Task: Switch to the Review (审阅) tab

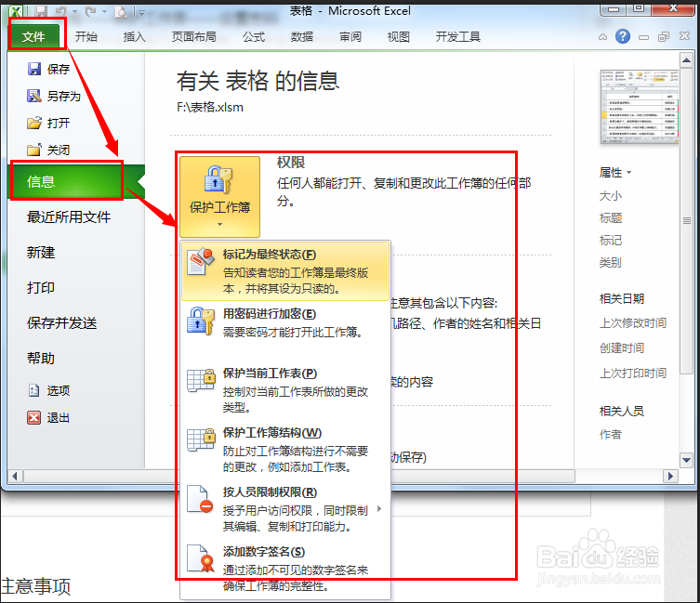Action: coord(350,36)
